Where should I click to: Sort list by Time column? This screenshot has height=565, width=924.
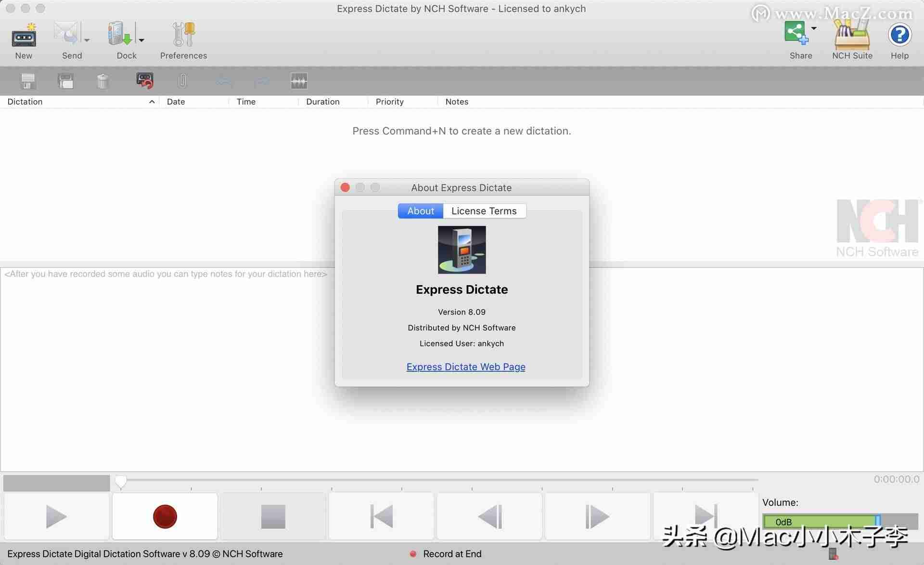264,102
